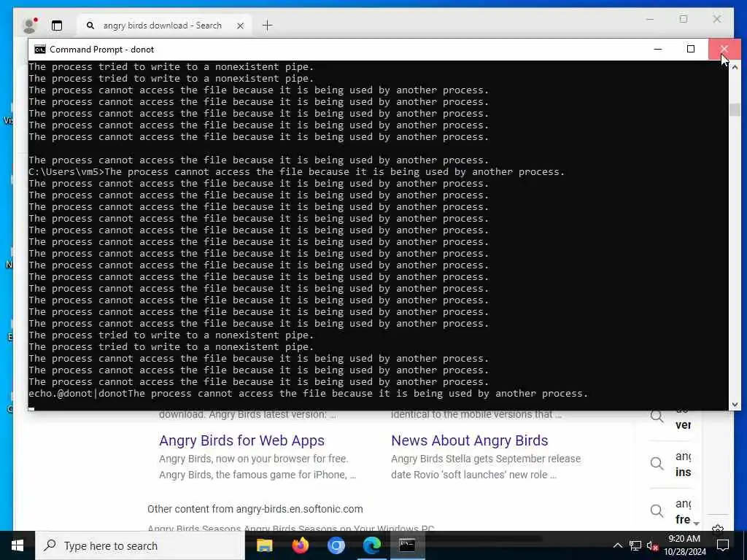Open File Explorer from the taskbar
The image size is (747, 560).
pos(264,545)
